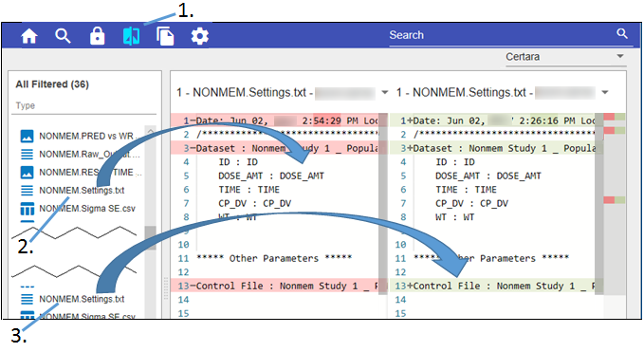Click the file list scroll up arrow
The image size is (644, 352).
click(x=150, y=131)
